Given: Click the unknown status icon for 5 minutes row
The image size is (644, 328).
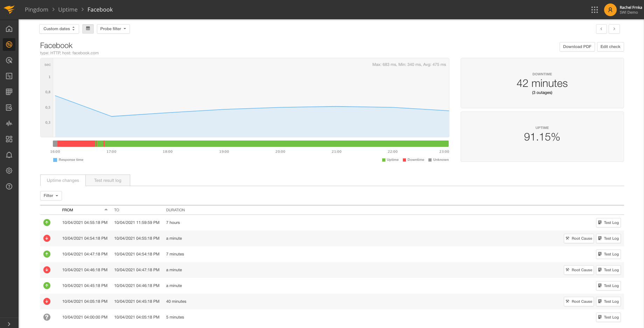Looking at the screenshot, I should 47,317.
